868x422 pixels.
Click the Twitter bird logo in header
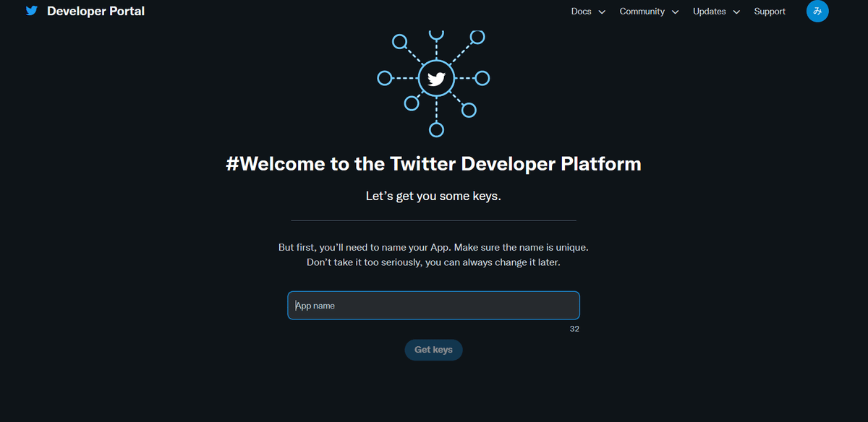click(x=31, y=11)
